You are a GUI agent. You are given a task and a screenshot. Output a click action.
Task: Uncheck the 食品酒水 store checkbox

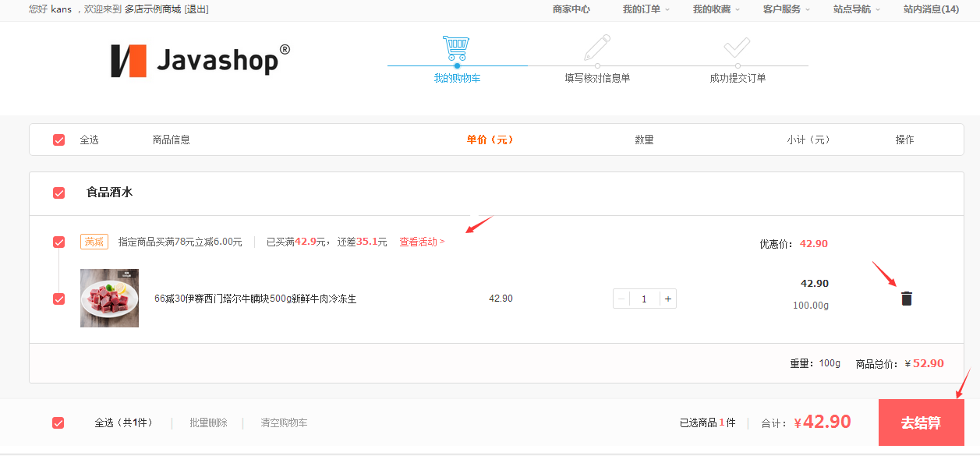pyautogui.click(x=58, y=193)
